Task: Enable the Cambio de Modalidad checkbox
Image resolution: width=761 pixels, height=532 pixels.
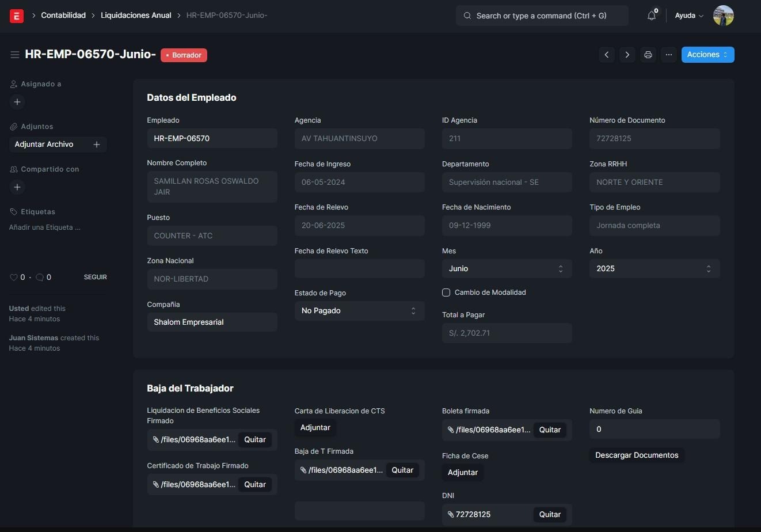Action: point(446,292)
